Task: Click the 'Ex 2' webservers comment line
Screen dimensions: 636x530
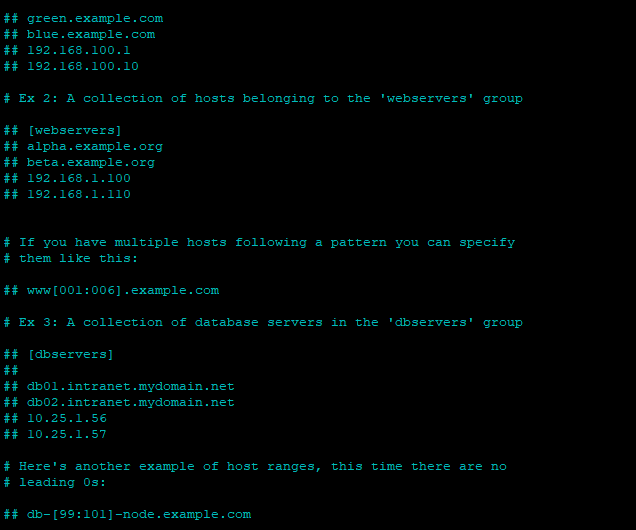Action: 263,99
